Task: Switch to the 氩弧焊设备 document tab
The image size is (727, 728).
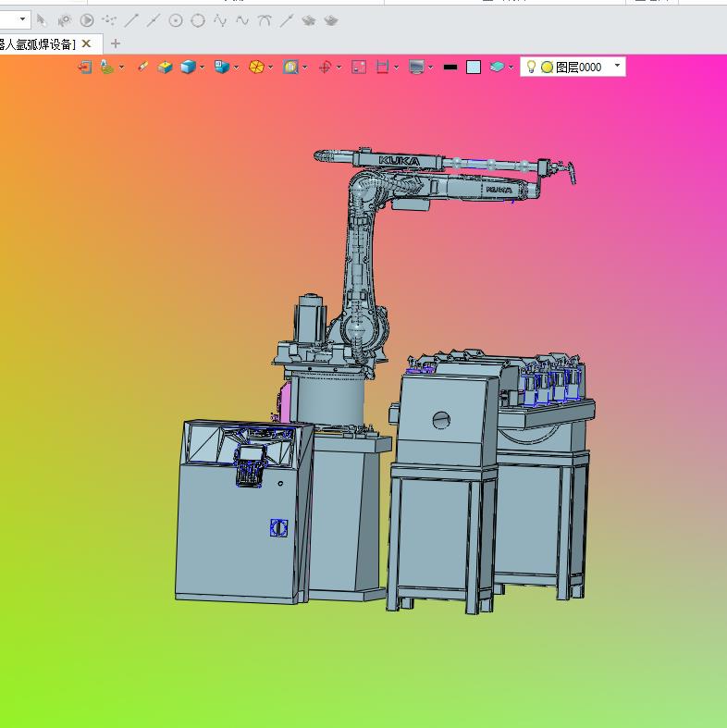Action: click(37, 43)
